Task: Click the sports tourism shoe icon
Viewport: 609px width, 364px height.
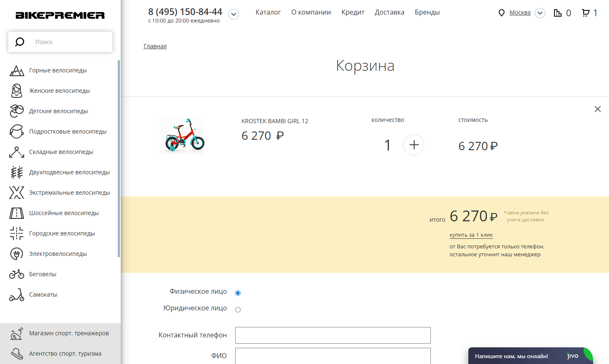Action: 17,354
